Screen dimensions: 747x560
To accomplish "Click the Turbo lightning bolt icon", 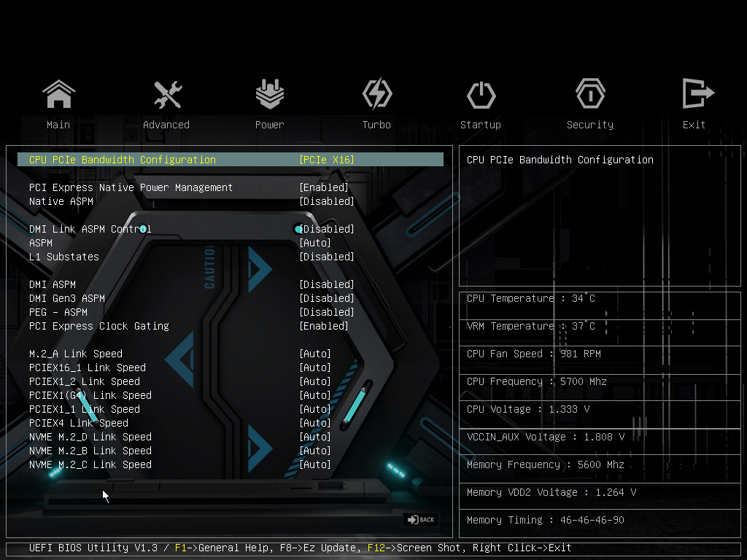I will [x=377, y=94].
